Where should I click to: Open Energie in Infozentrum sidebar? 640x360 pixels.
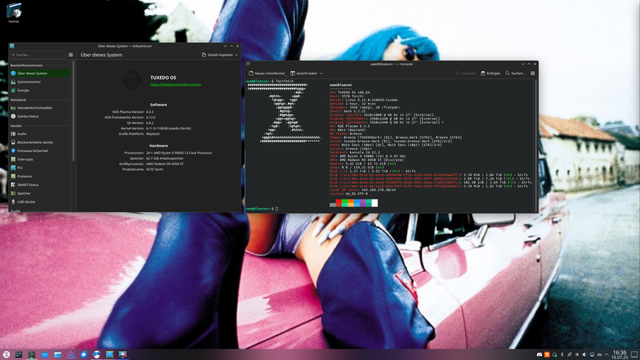tap(40, 91)
